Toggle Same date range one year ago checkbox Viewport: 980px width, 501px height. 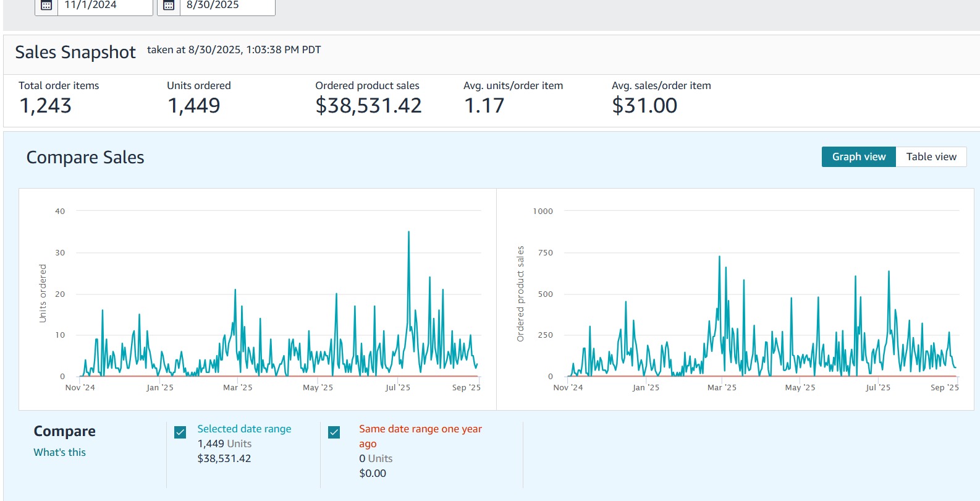point(334,432)
